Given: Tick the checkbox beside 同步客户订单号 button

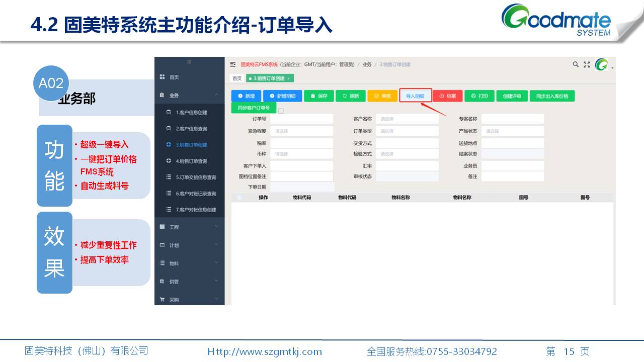Looking at the screenshot, I should (x=281, y=111).
